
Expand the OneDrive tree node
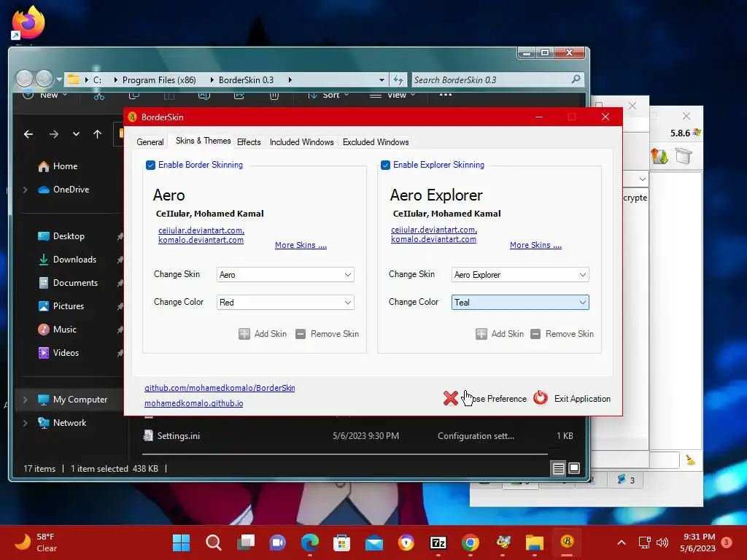tap(26, 190)
